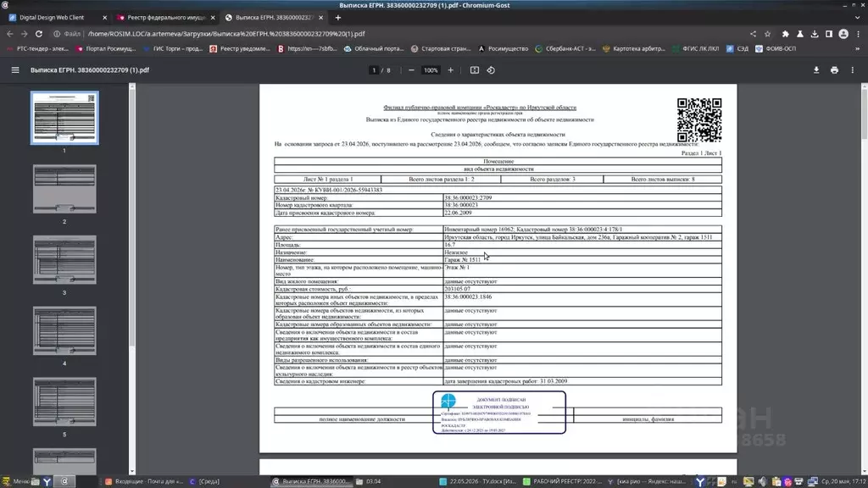
Task: Click the fit to page icon
Action: [x=475, y=70]
